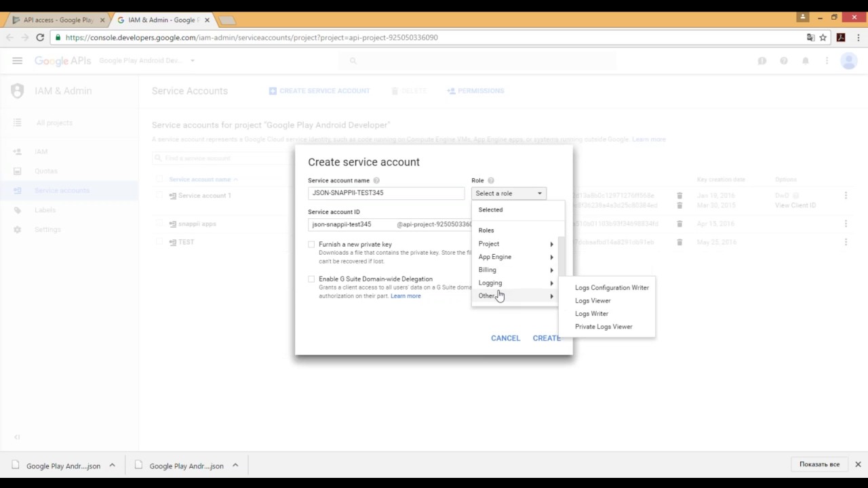Tick the checkbox for snappii apps row
Viewport: 868px width, 488px height.
coord(159,224)
